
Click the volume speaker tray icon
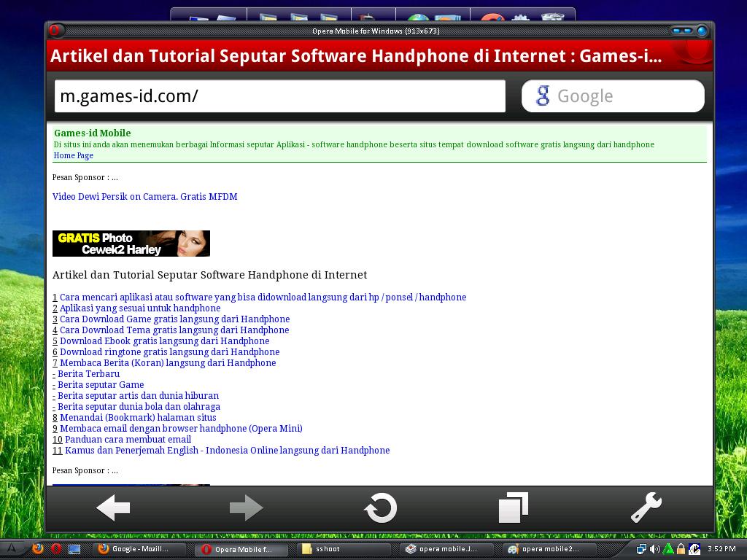click(654, 549)
